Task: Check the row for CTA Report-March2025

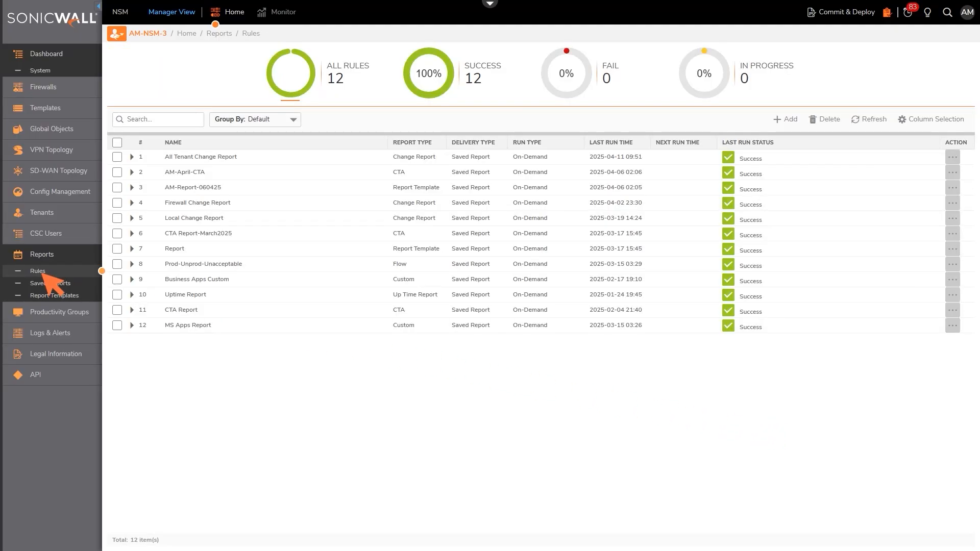Action: coord(117,233)
